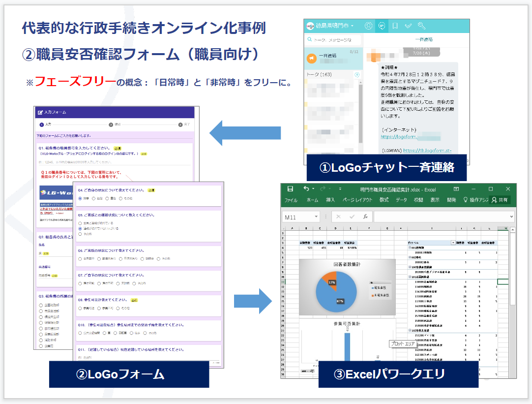Click the 操作アシスト lightbulb search
Screen dimensions: 532x404
475,200
